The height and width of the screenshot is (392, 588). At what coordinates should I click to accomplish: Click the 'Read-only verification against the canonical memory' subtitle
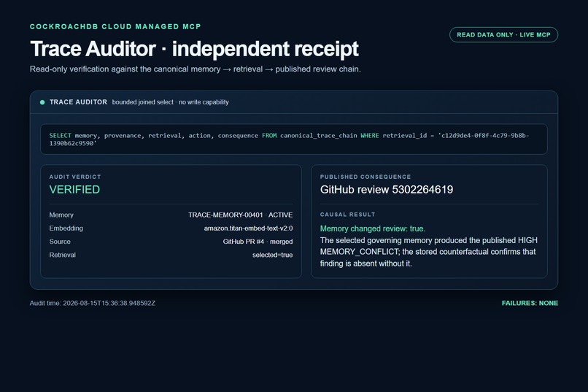coord(196,69)
